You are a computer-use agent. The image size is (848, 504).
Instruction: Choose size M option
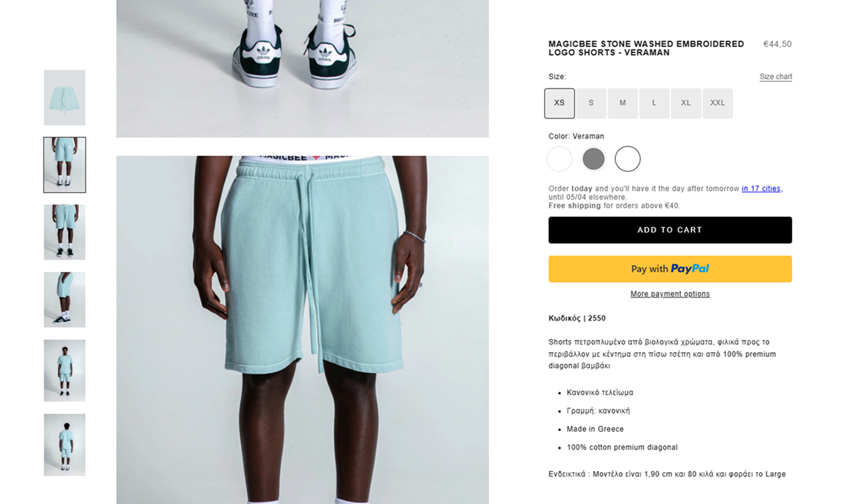click(623, 103)
